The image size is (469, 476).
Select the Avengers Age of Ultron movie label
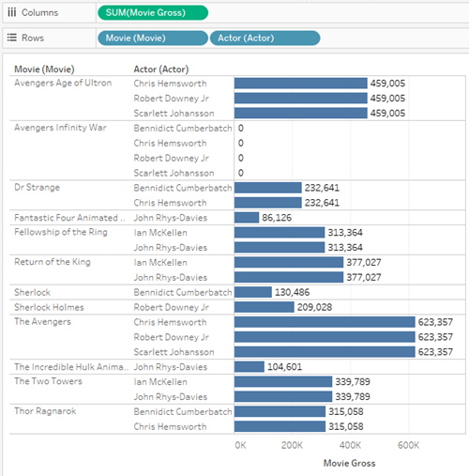pyautogui.click(x=63, y=83)
